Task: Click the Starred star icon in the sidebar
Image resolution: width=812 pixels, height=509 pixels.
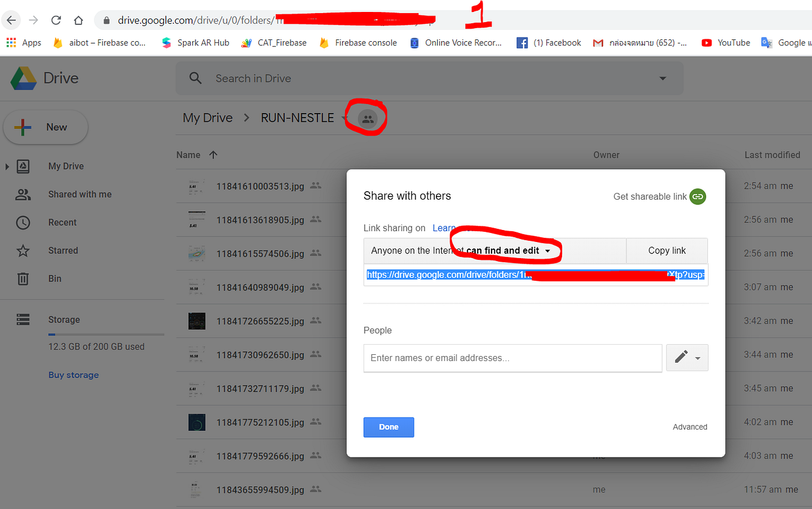Action: tap(22, 250)
